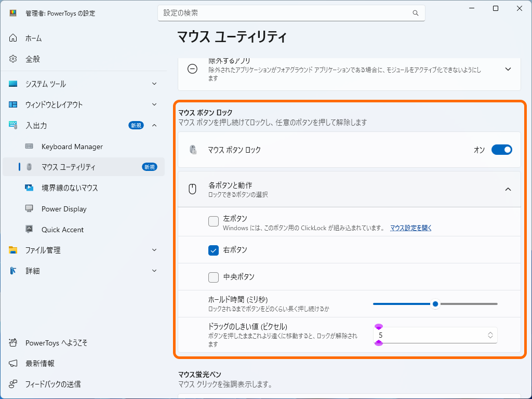Click the マウス ユーティリティ page title
This screenshot has width=532, height=399.
click(232, 37)
